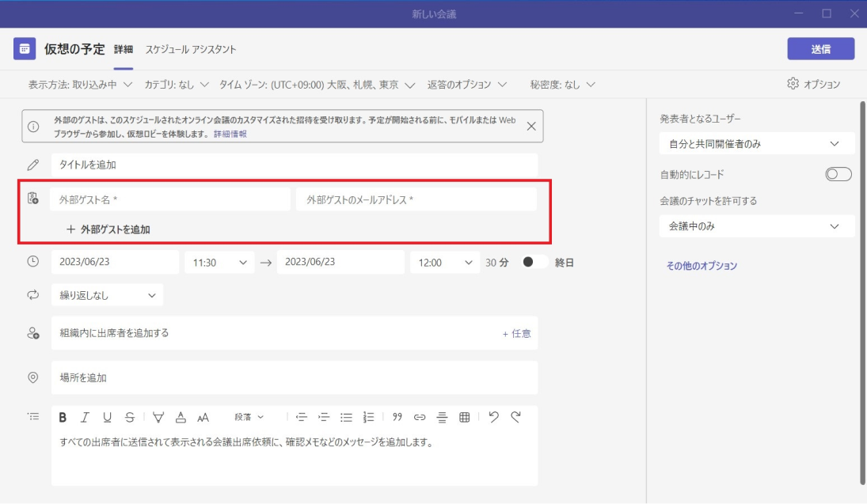Increase indent in message editor
The width and height of the screenshot is (867, 504).
coord(324,417)
